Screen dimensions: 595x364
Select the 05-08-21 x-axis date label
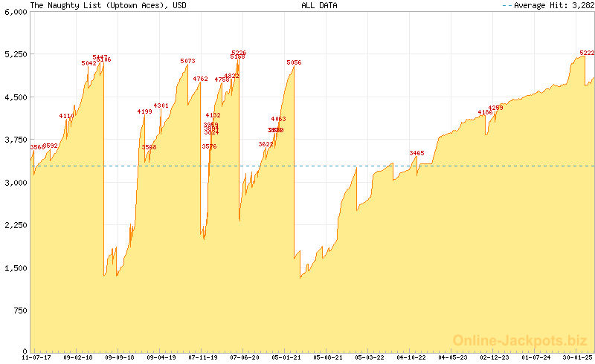pos(327,357)
